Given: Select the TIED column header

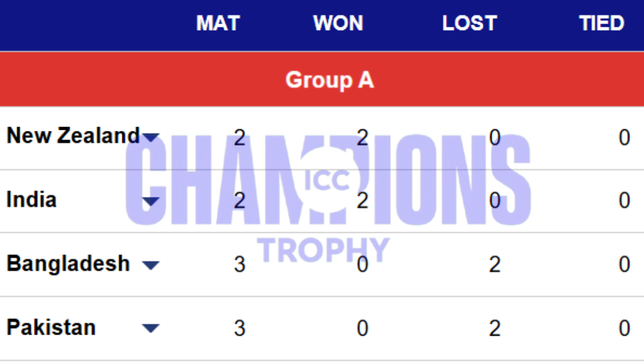Looking at the screenshot, I should pos(602,24).
